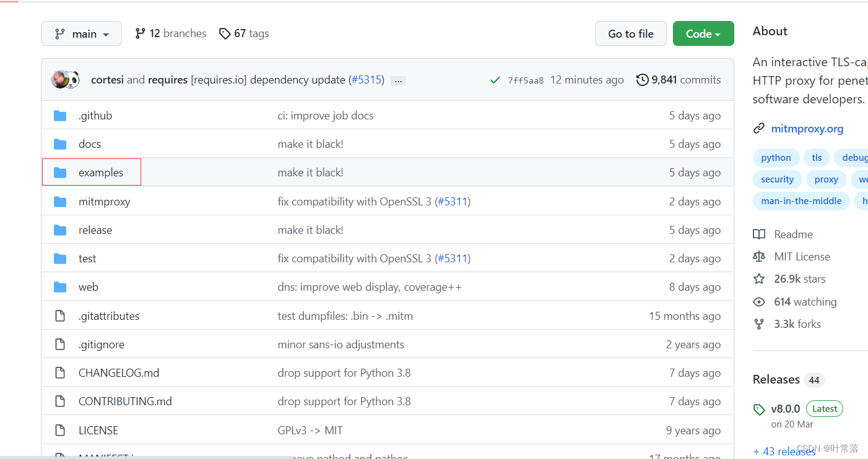
Task: Click the .github folder icon
Action: coord(60,116)
